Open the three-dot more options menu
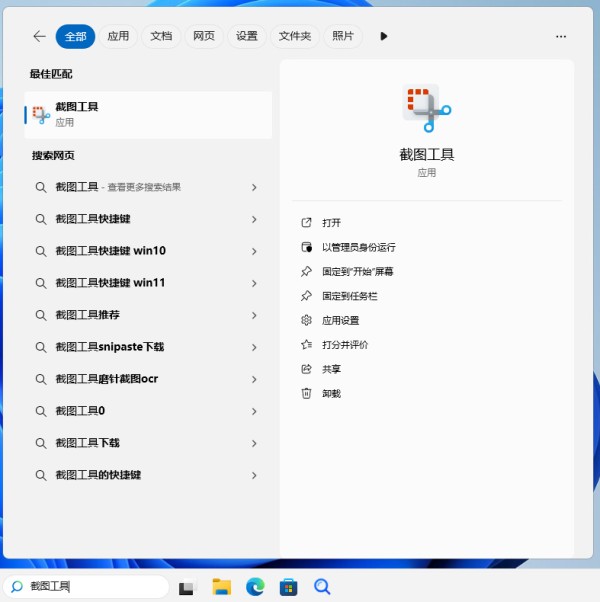The width and height of the screenshot is (600, 602). [561, 36]
